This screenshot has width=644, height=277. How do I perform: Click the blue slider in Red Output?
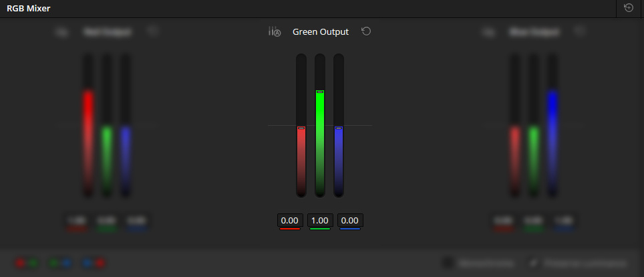pyautogui.click(x=126, y=126)
